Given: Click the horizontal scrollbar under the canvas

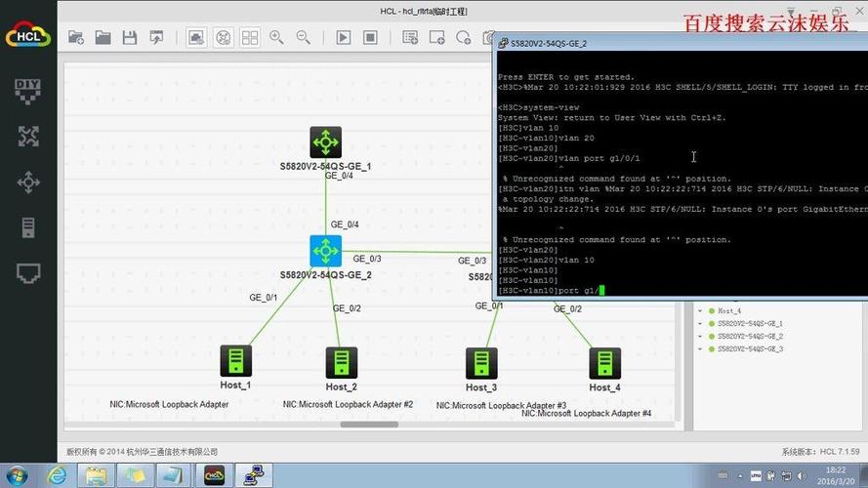Looking at the screenshot, I should [x=369, y=425].
